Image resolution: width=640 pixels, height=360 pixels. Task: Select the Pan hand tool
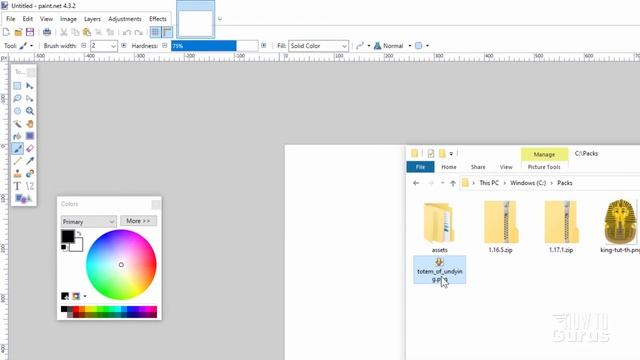point(30,124)
